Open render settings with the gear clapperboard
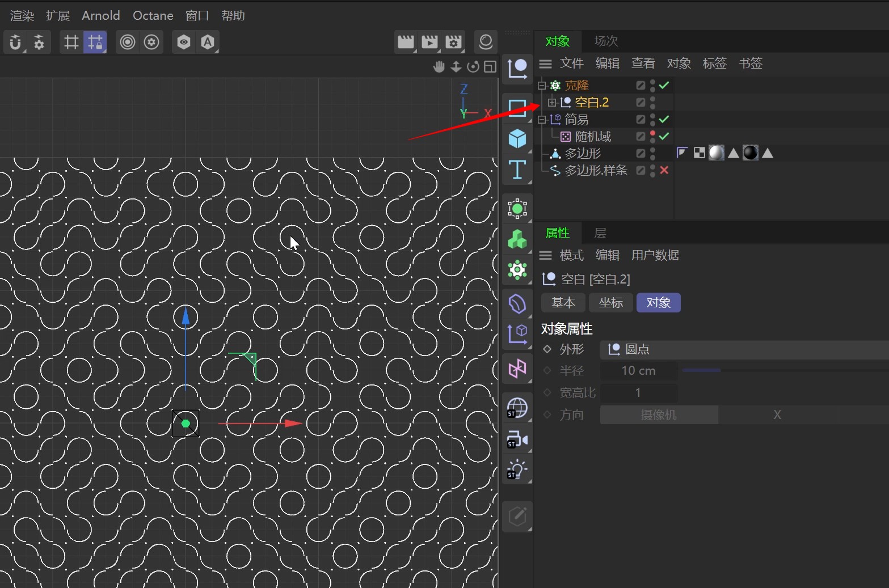This screenshot has width=889, height=588. (453, 42)
